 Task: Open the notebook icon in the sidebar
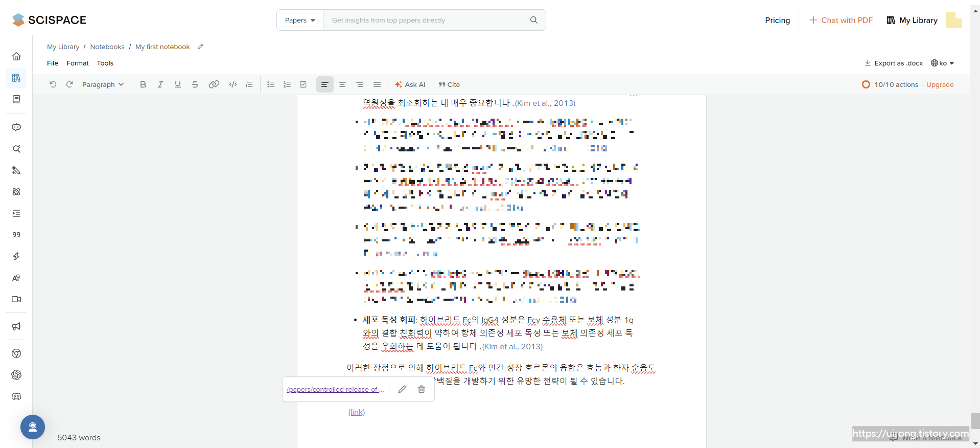click(16, 99)
